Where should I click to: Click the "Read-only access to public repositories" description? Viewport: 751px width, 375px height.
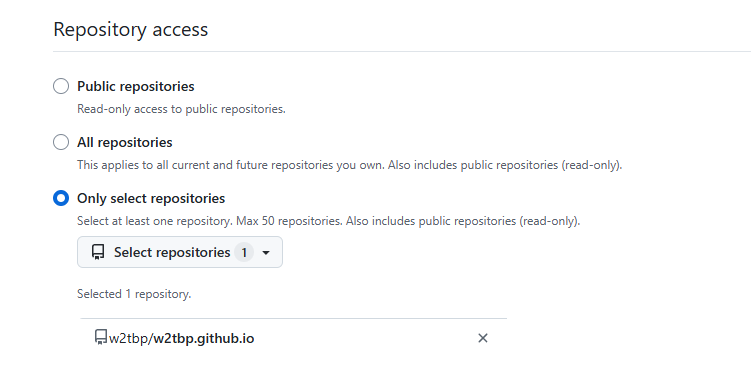pos(181,109)
